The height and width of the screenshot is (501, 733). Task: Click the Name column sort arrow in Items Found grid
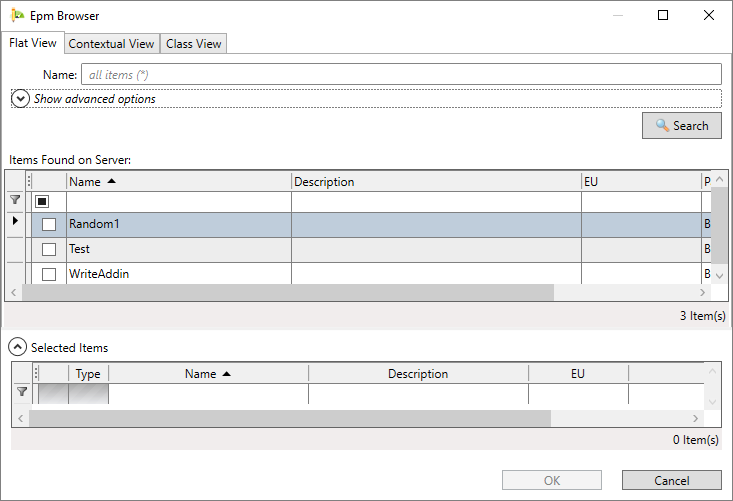tap(111, 181)
